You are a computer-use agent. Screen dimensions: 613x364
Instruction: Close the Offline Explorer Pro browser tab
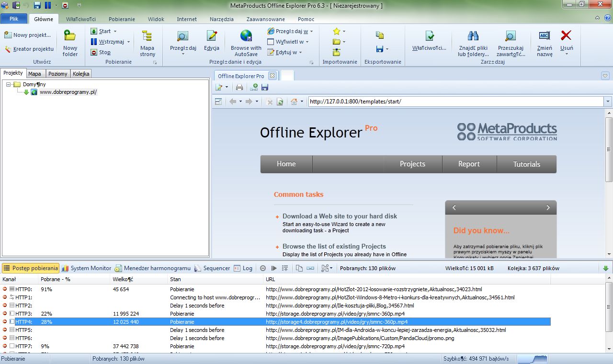point(272,76)
